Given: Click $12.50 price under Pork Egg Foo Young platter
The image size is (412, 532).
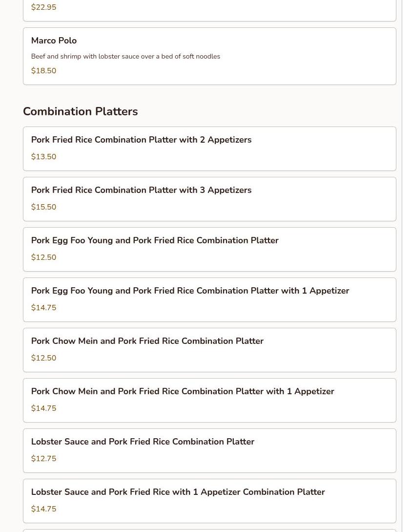Looking at the screenshot, I should click(x=43, y=257).
